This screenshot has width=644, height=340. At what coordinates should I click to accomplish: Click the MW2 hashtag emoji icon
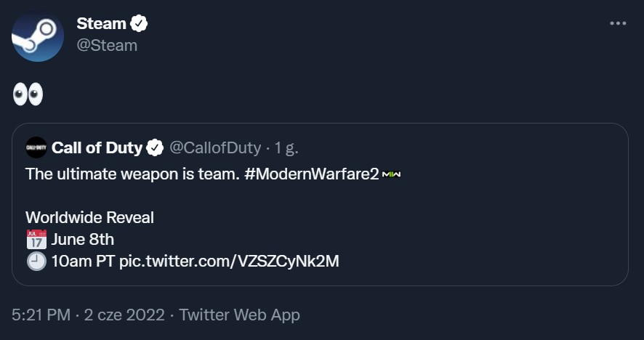click(392, 175)
